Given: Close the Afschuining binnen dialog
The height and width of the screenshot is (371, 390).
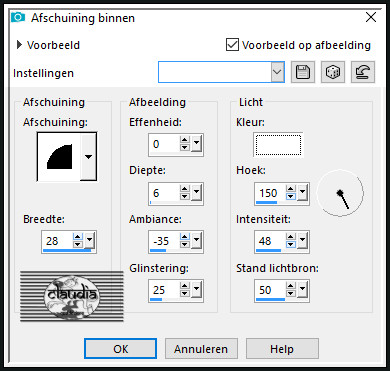Looking at the screenshot, I should click(x=371, y=17).
